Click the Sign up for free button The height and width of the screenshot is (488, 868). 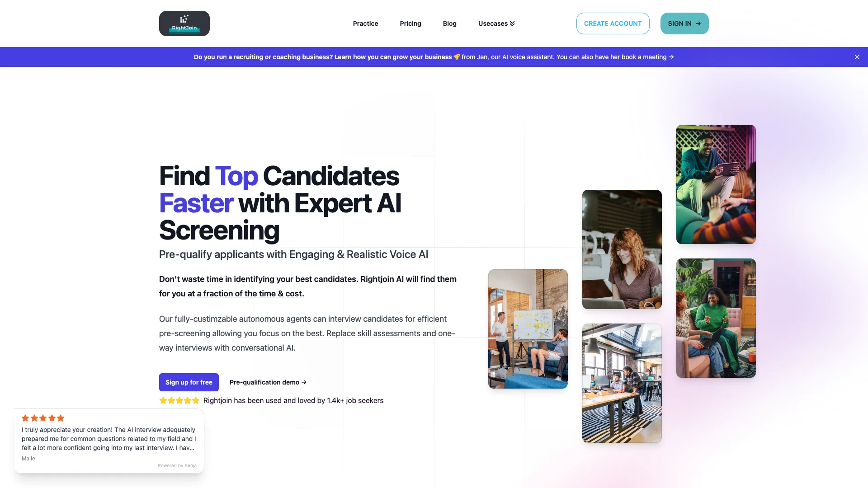[x=189, y=382]
